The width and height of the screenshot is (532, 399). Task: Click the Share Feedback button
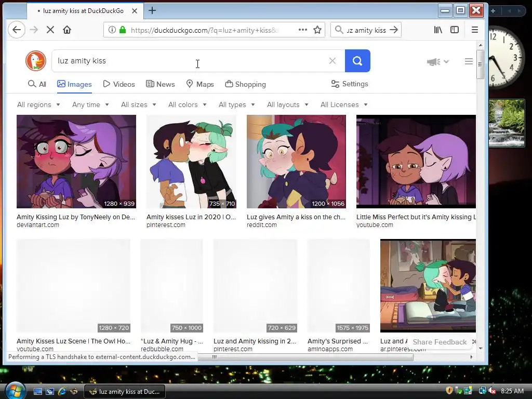[x=440, y=342]
